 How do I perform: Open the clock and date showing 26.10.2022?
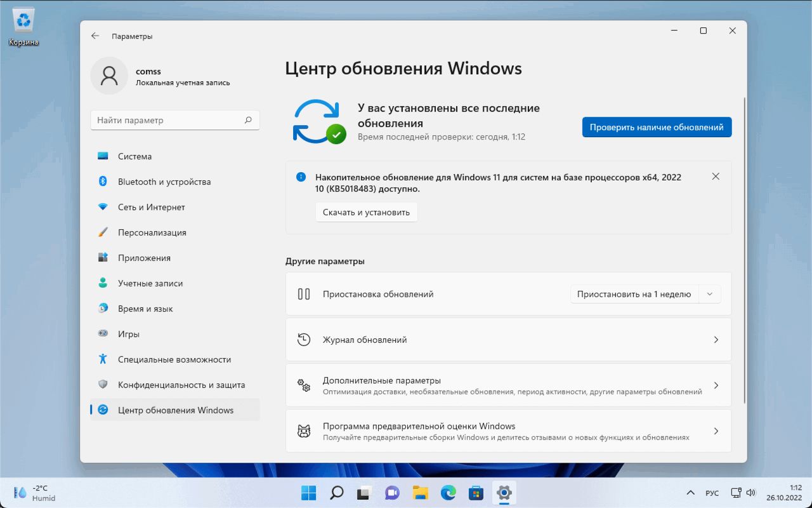coord(783,493)
